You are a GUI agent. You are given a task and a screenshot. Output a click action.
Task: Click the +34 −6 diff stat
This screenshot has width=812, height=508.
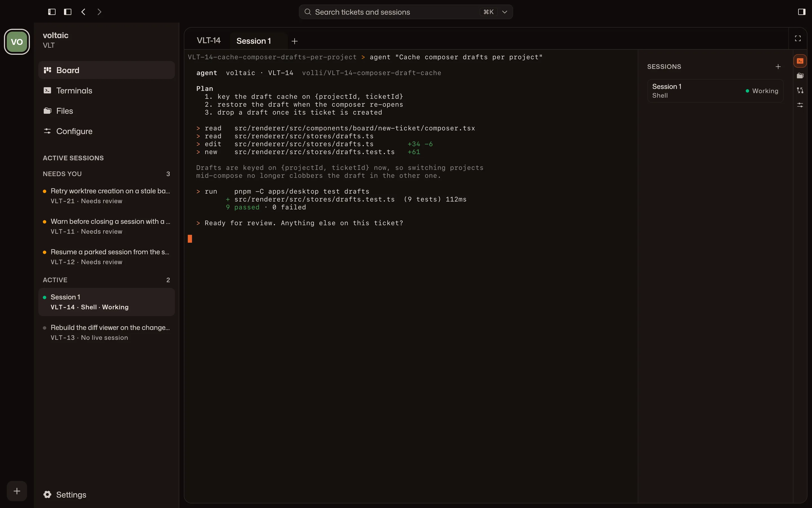420,144
